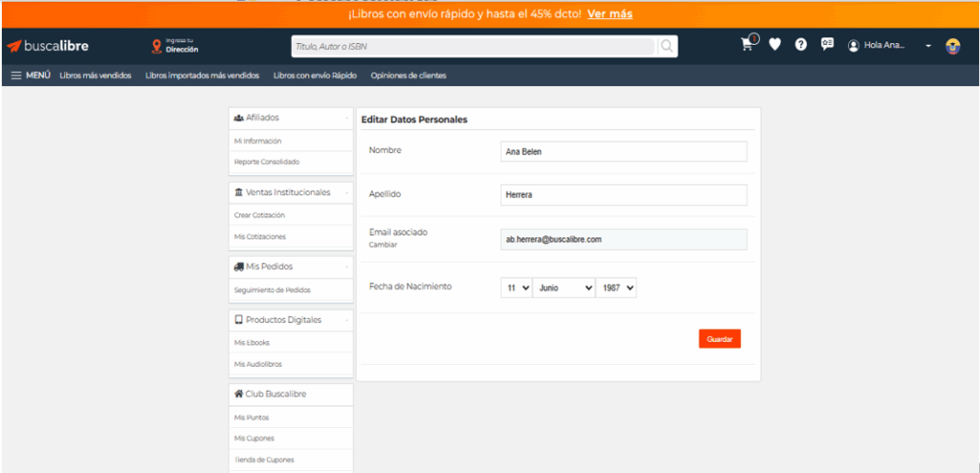The width and height of the screenshot is (980, 473).
Task: Open the shopping cart icon
Action: [x=748, y=45]
